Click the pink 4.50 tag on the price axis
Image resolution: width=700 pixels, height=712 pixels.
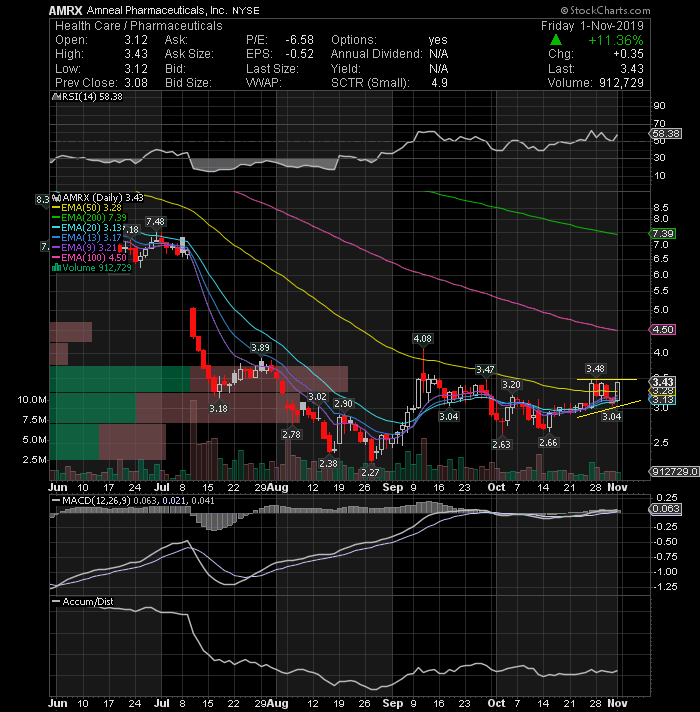[663, 329]
